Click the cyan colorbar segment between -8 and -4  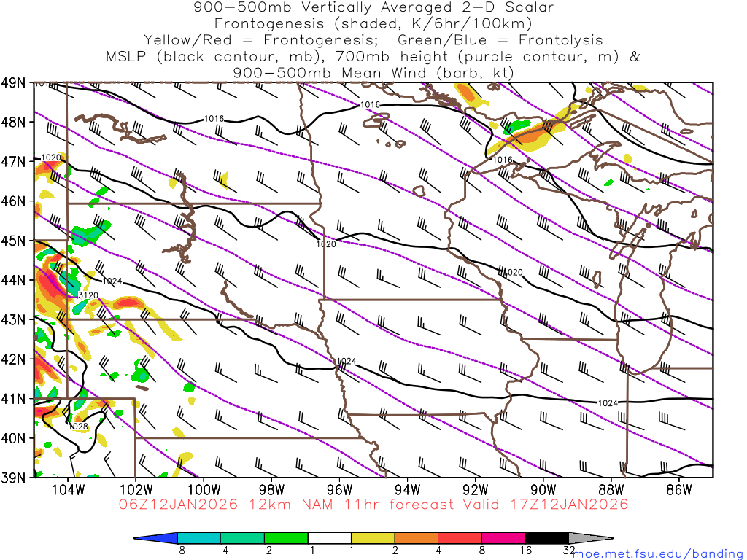pos(198,538)
